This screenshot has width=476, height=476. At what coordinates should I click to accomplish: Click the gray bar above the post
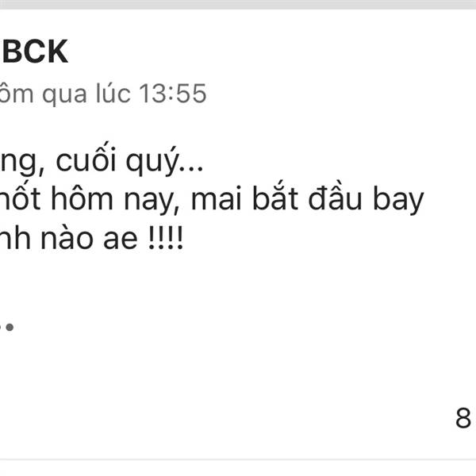(238, 4)
